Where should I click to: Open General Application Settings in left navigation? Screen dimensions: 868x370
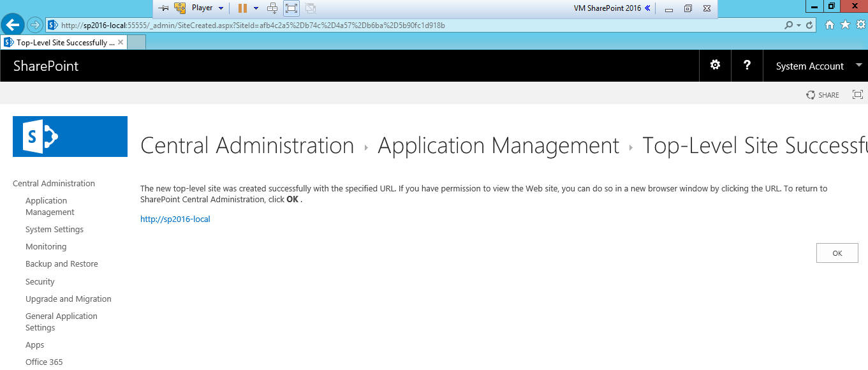[61, 322]
